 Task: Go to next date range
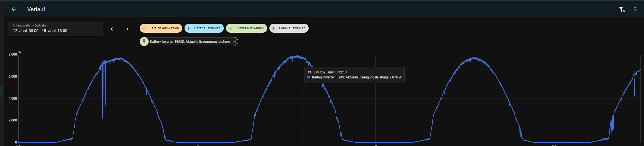click(127, 29)
